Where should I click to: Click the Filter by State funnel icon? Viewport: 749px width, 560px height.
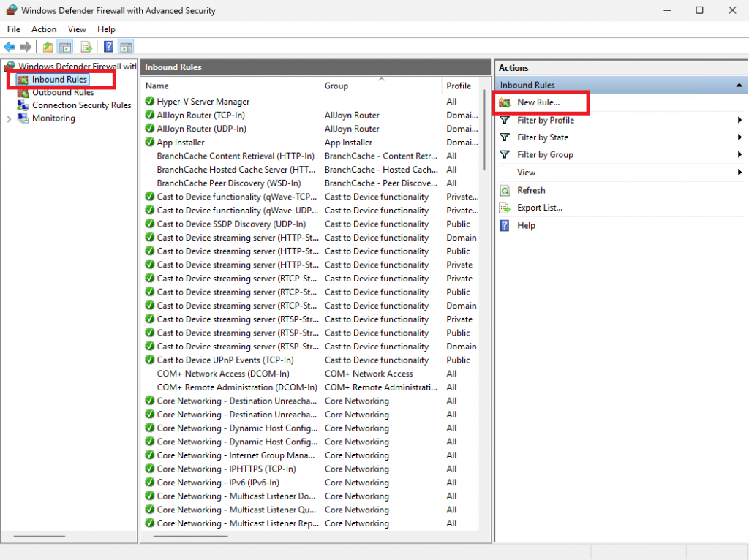505,137
